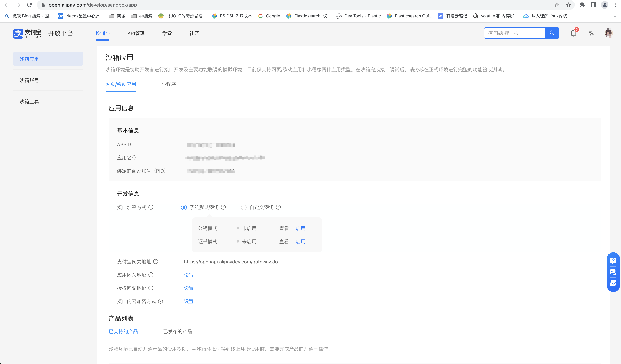Open the 已发布的产品 tab
Viewport: 621px width, 364px height.
177,331
